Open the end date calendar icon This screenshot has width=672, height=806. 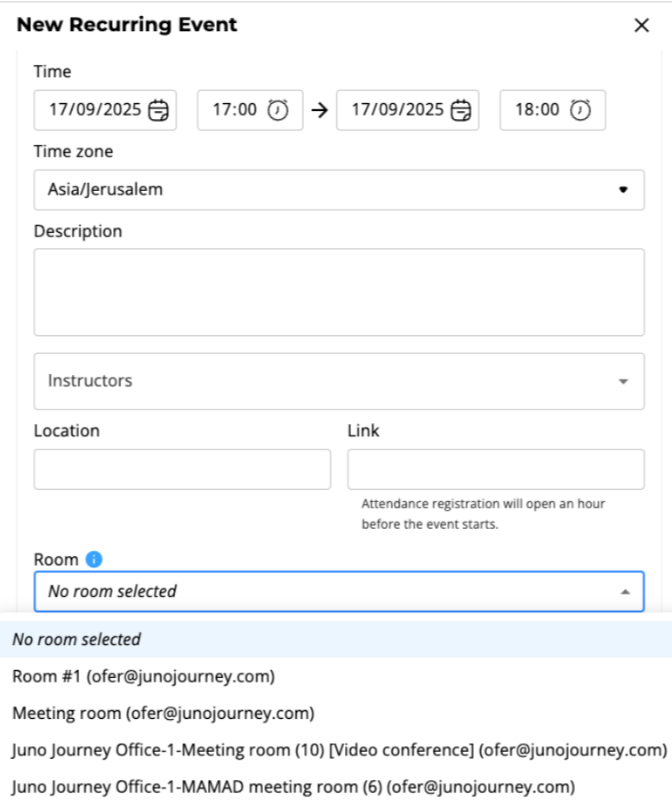pyautogui.click(x=460, y=110)
